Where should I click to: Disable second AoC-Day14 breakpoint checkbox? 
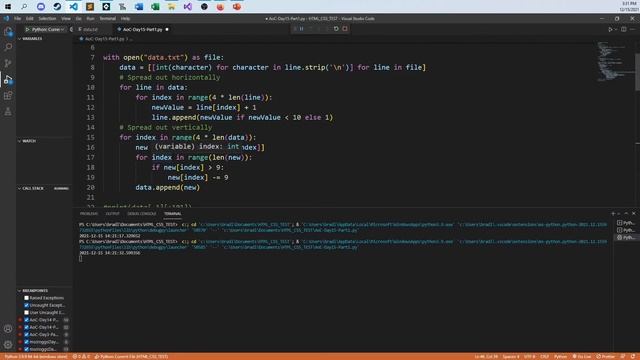pos(27,327)
